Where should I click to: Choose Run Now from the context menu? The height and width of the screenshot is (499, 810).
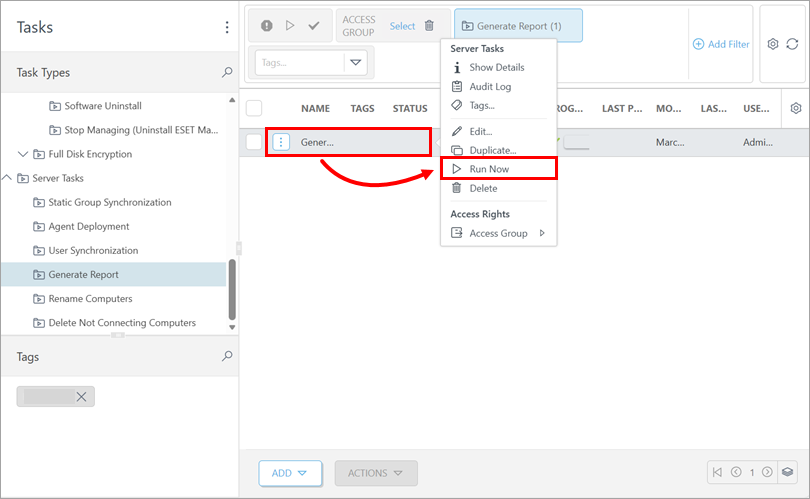(x=489, y=169)
